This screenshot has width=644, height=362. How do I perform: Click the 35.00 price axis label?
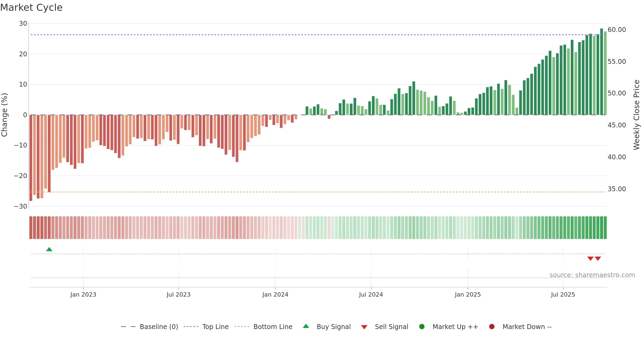click(617, 189)
